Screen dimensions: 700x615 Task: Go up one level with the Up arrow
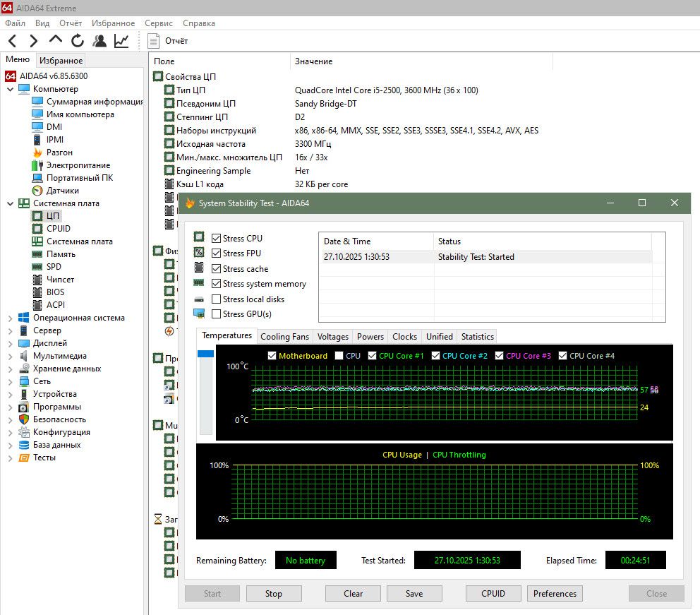tap(55, 40)
